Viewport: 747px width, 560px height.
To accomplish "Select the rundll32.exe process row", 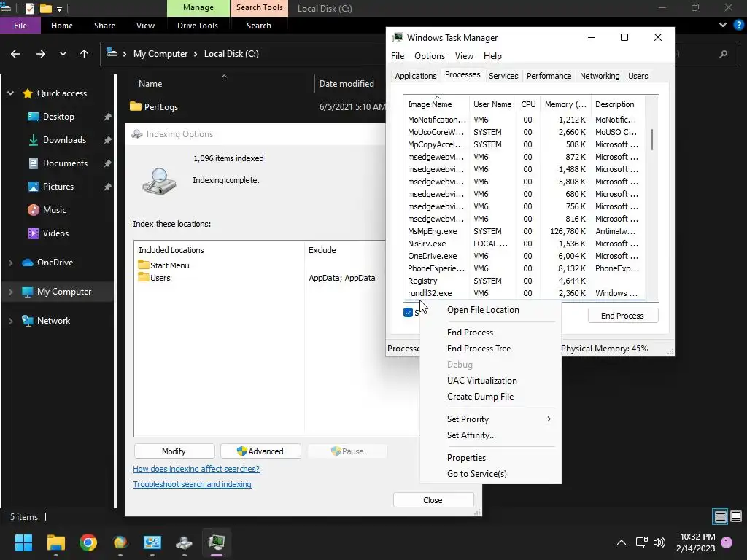I will pos(524,293).
